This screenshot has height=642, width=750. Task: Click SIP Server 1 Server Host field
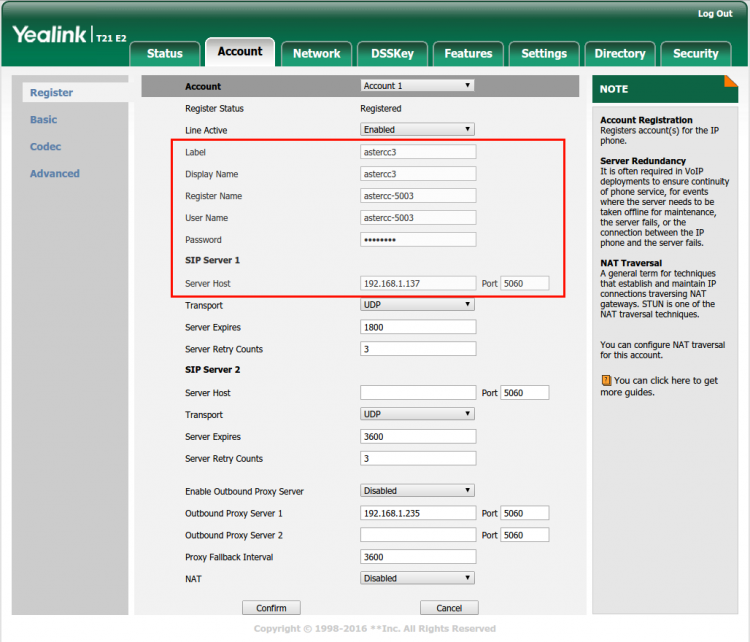pyautogui.click(x=417, y=284)
